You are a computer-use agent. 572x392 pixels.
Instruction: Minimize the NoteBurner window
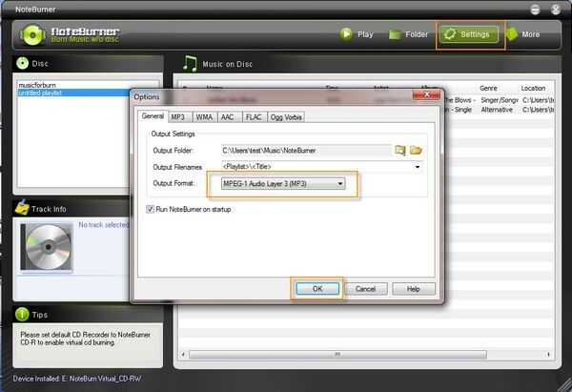tap(535, 10)
